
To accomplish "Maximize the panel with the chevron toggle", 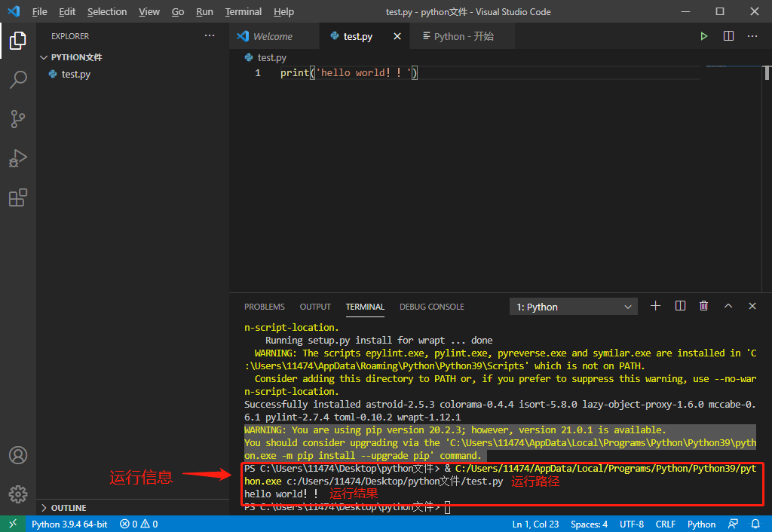I will click(x=728, y=306).
